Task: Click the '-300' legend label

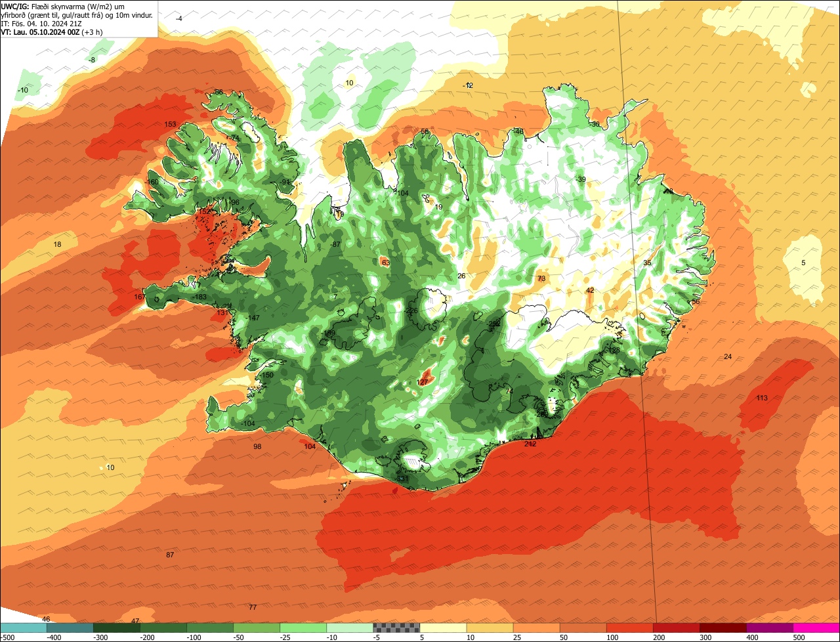Action: point(101,637)
